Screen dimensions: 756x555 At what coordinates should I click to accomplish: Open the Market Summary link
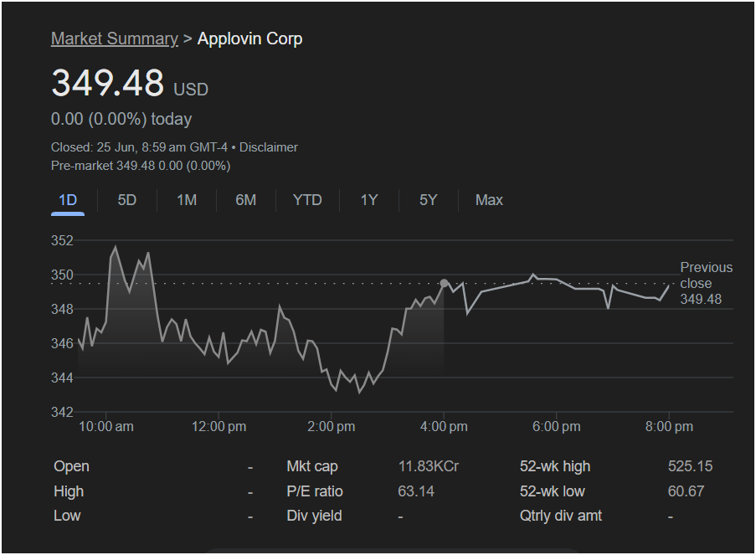tap(115, 39)
